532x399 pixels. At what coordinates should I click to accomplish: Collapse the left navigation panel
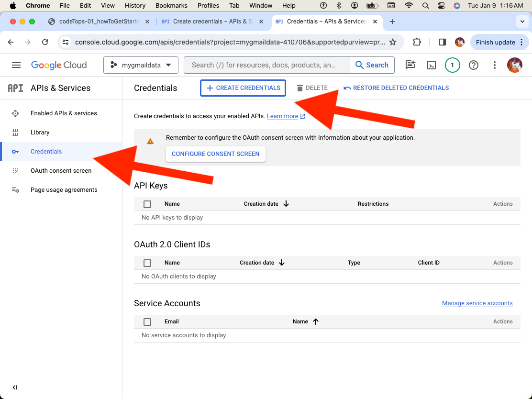click(15, 388)
